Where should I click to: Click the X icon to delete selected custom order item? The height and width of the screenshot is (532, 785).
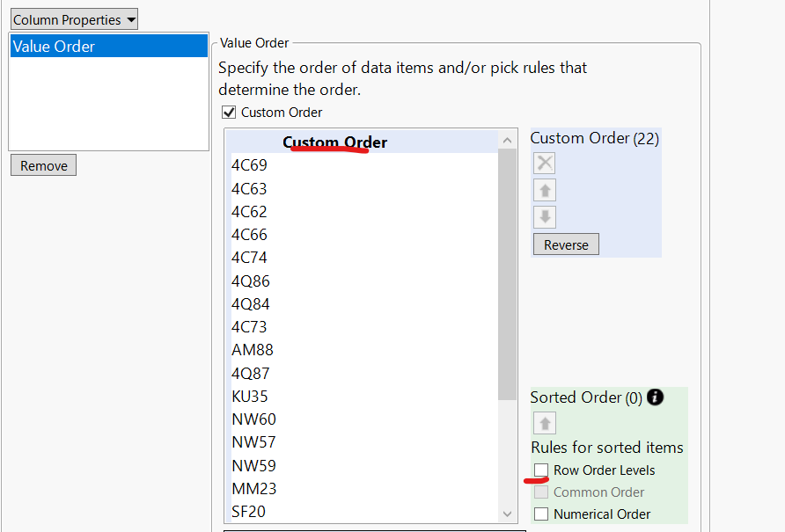[544, 163]
